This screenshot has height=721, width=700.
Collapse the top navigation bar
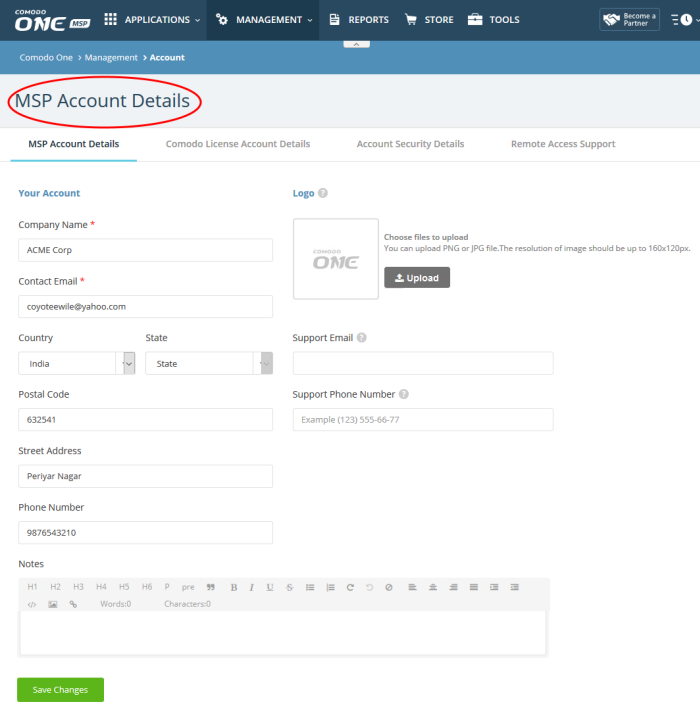coord(356,44)
